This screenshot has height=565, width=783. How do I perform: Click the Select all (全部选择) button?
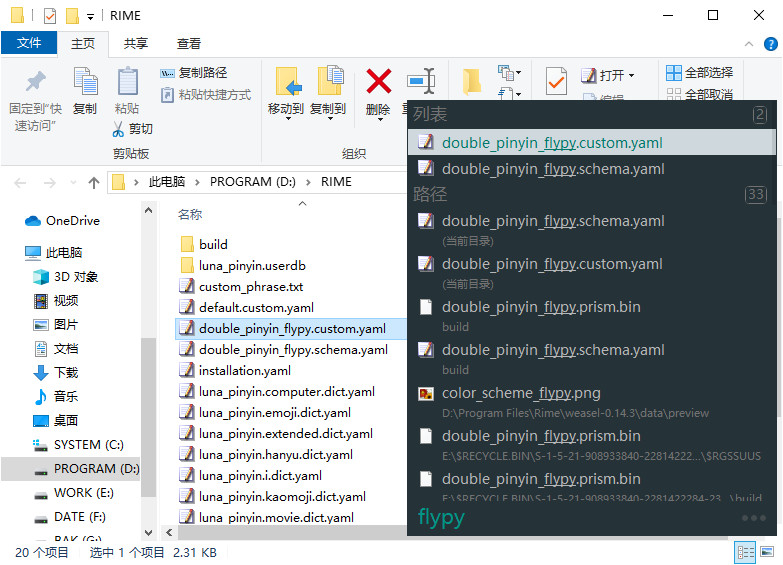click(x=699, y=73)
